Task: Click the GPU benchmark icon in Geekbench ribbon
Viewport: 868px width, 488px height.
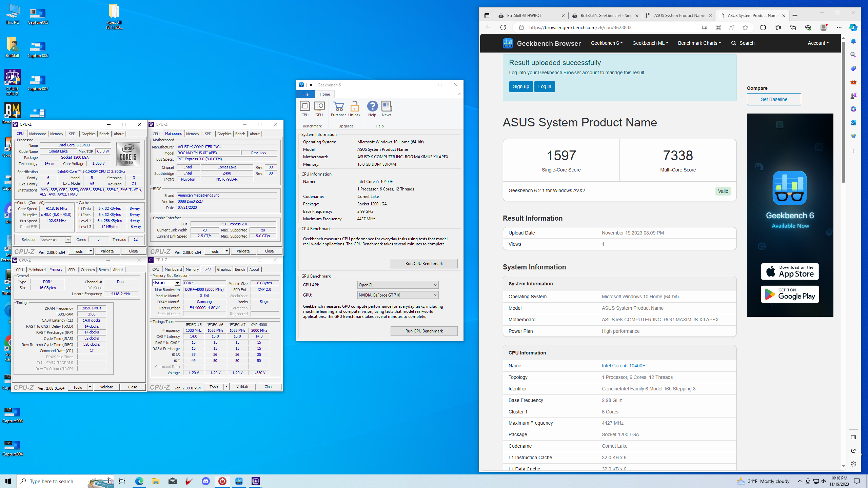Action: pyautogui.click(x=319, y=109)
